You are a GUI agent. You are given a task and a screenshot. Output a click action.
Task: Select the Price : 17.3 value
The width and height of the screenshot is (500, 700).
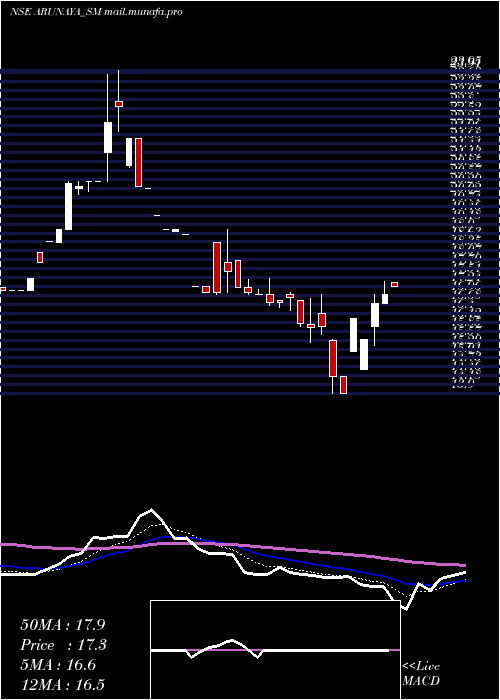[63, 645]
